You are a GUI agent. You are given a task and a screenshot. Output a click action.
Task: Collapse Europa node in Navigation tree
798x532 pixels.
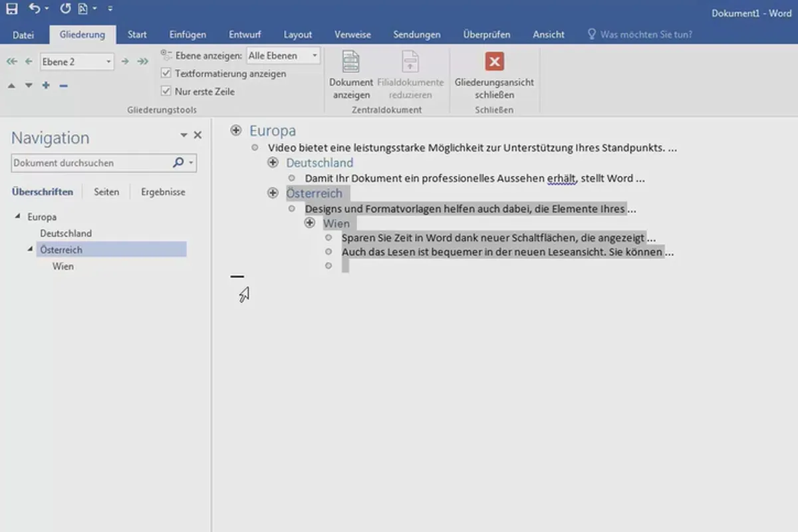tap(17, 217)
